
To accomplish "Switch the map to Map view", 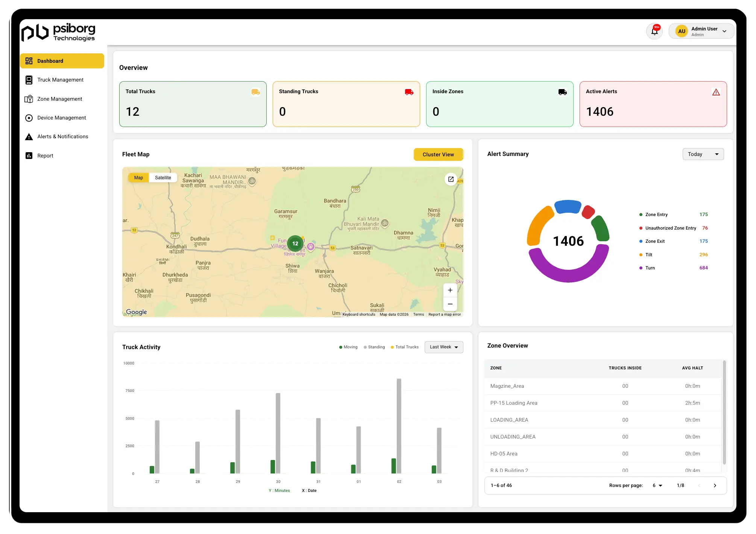I will (x=138, y=178).
